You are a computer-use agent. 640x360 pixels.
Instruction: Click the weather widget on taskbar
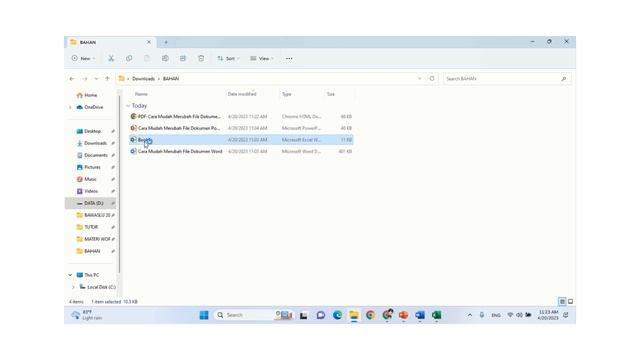click(87, 315)
